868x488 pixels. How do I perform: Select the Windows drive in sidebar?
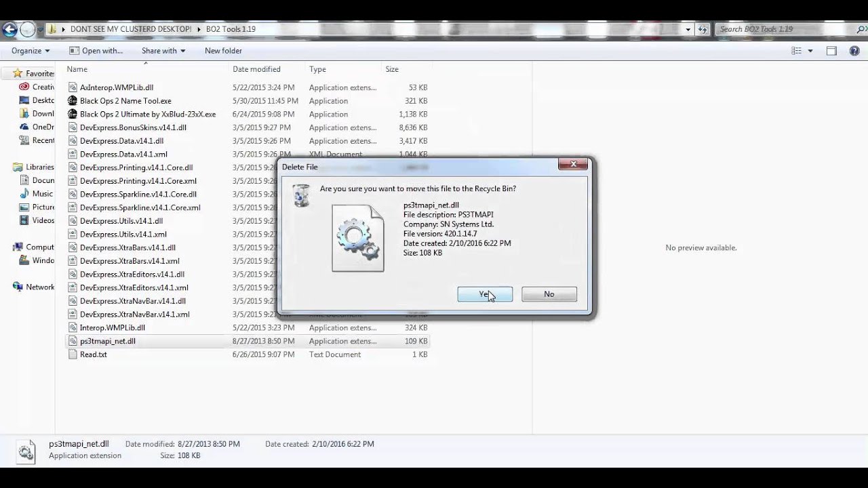[x=38, y=260]
